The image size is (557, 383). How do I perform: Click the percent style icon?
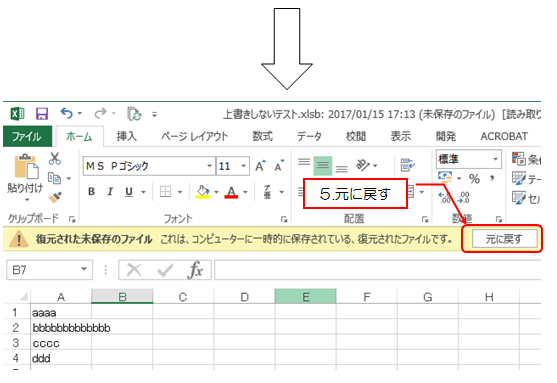(x=474, y=178)
